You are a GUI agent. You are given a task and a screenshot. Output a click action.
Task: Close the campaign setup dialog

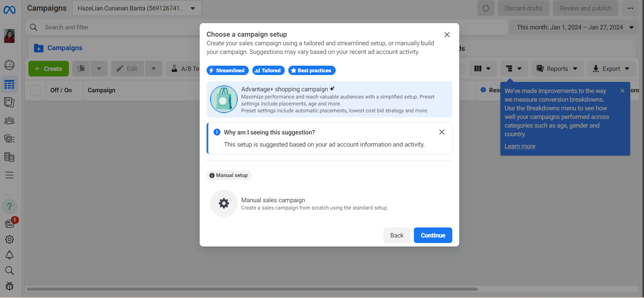[447, 35]
